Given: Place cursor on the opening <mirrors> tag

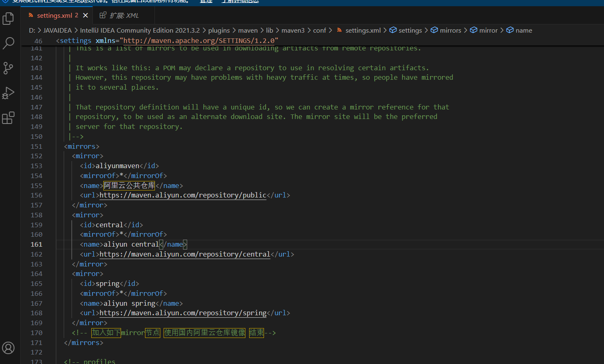Looking at the screenshot, I should tap(81, 146).
